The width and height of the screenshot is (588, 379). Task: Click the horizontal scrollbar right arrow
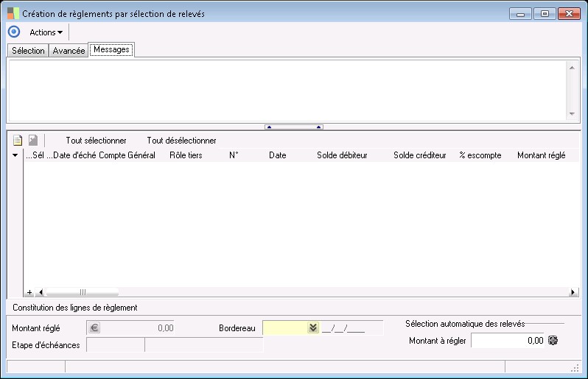573,292
